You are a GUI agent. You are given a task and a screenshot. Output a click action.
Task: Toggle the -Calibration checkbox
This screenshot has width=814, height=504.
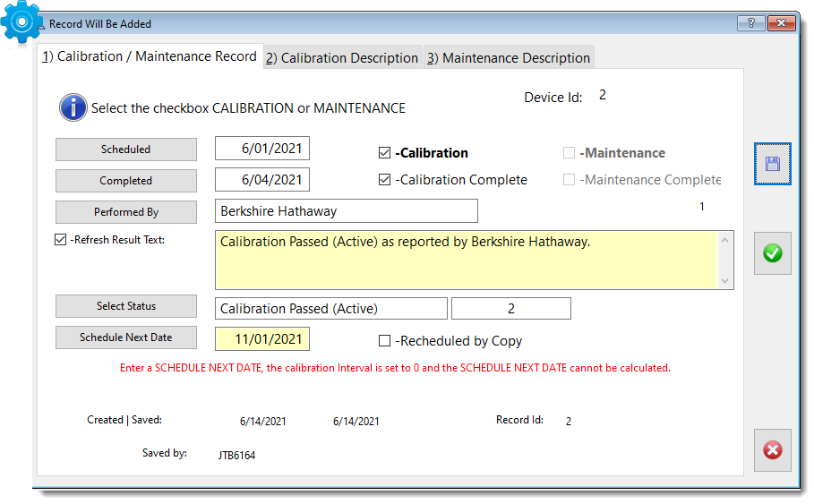point(385,152)
